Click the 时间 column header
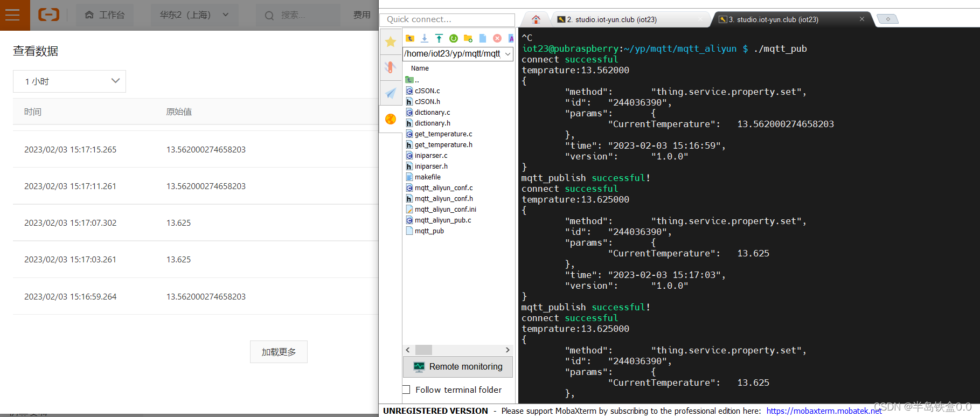Screen dimensions: 980x417 point(33,112)
